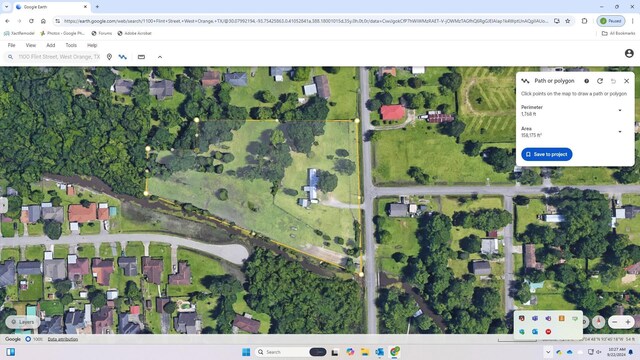Reset map orientation with the compass
This screenshot has height=360, width=640.
point(598,322)
